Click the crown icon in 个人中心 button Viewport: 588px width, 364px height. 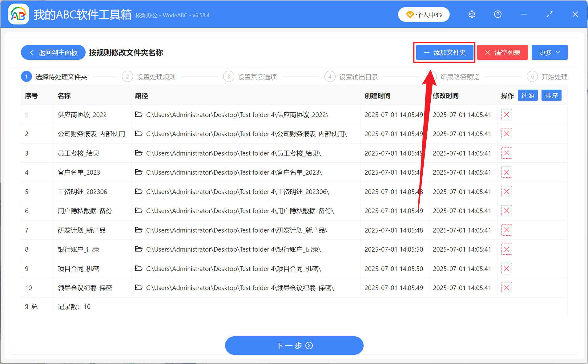coord(409,14)
